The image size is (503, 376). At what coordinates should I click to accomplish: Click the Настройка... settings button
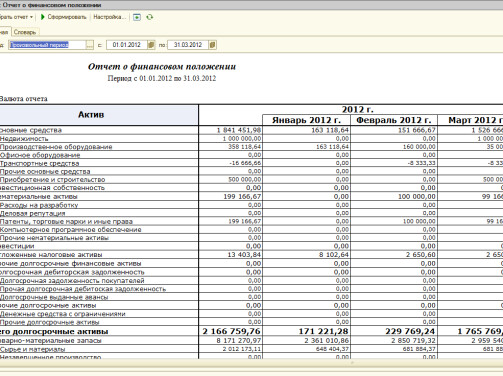(109, 17)
